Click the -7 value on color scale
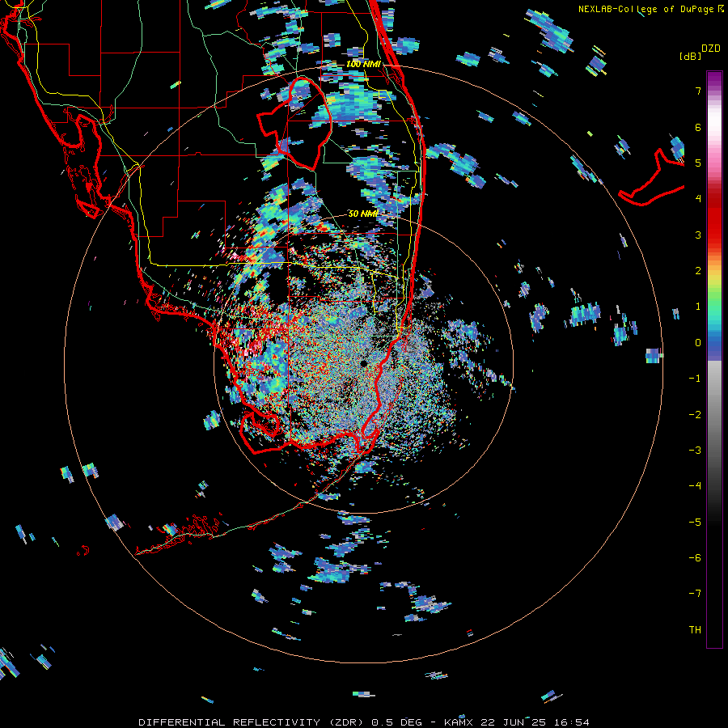The image size is (728, 728). pos(695,594)
